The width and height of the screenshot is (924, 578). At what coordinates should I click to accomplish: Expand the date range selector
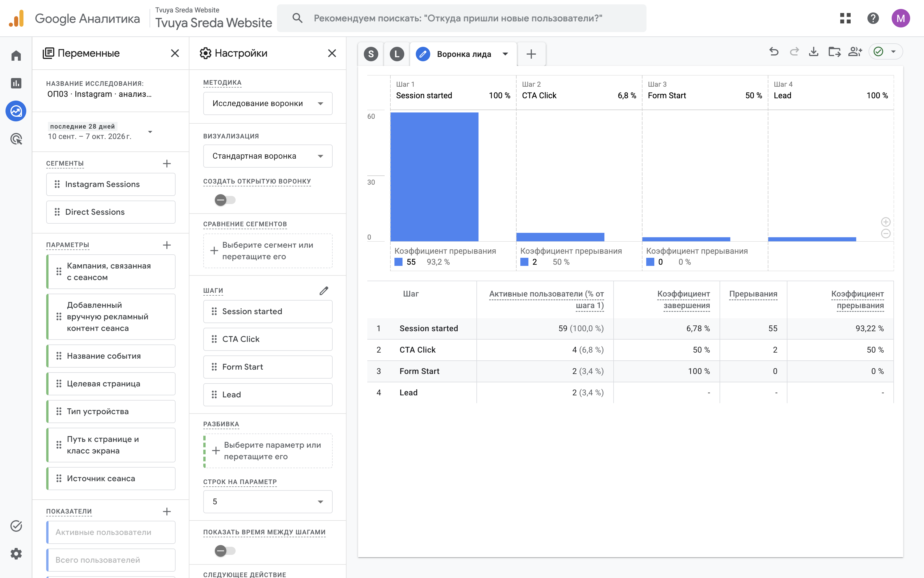tap(150, 132)
